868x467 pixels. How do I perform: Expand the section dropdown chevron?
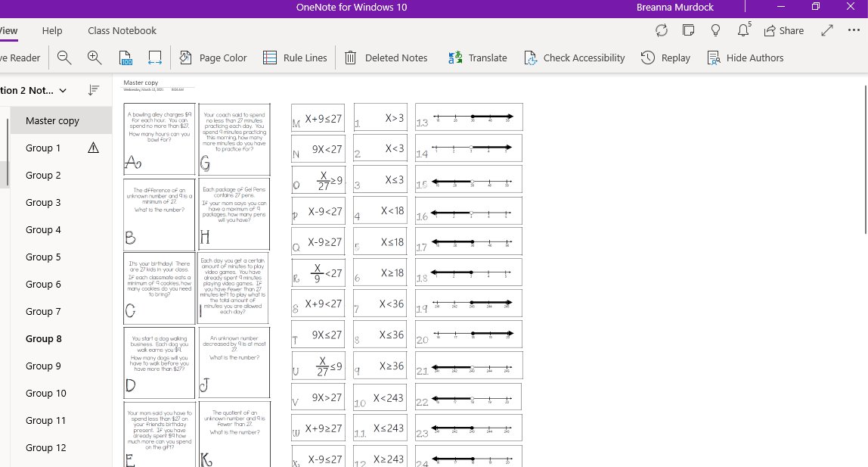pos(63,90)
